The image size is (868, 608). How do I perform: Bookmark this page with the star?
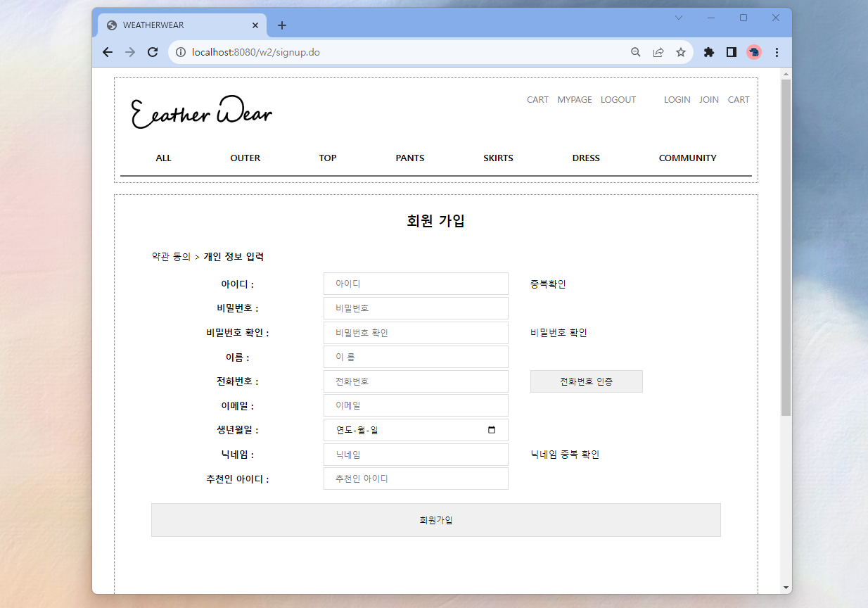tap(681, 52)
